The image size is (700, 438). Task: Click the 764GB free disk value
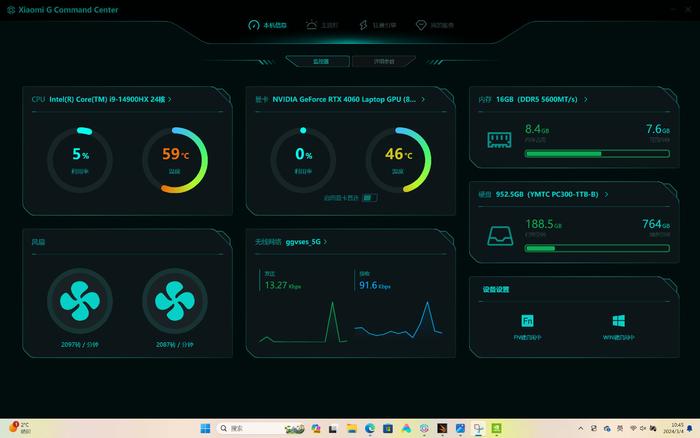(656, 224)
